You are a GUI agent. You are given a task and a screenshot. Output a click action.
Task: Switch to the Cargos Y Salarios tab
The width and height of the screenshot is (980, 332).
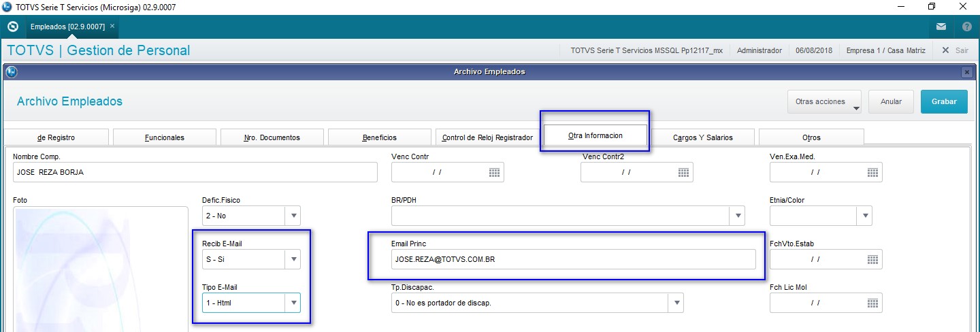tap(703, 137)
